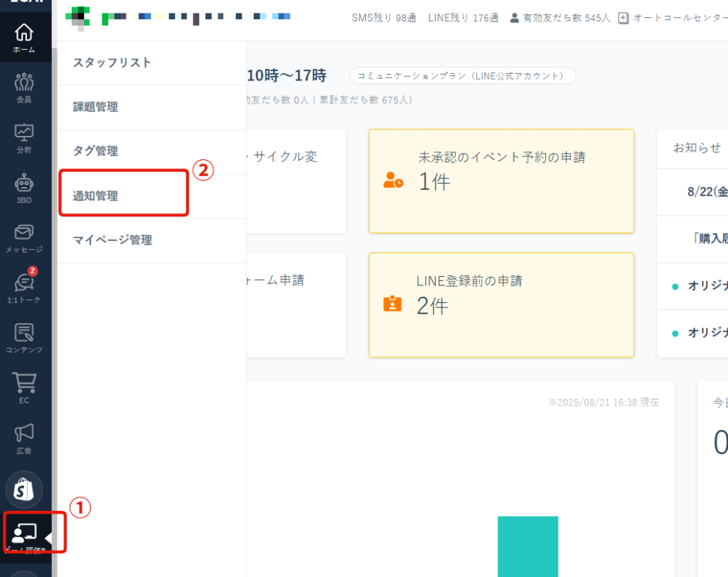Click the partially hidden サイクル変 card
This screenshot has height=577, width=728.
pos(296,181)
